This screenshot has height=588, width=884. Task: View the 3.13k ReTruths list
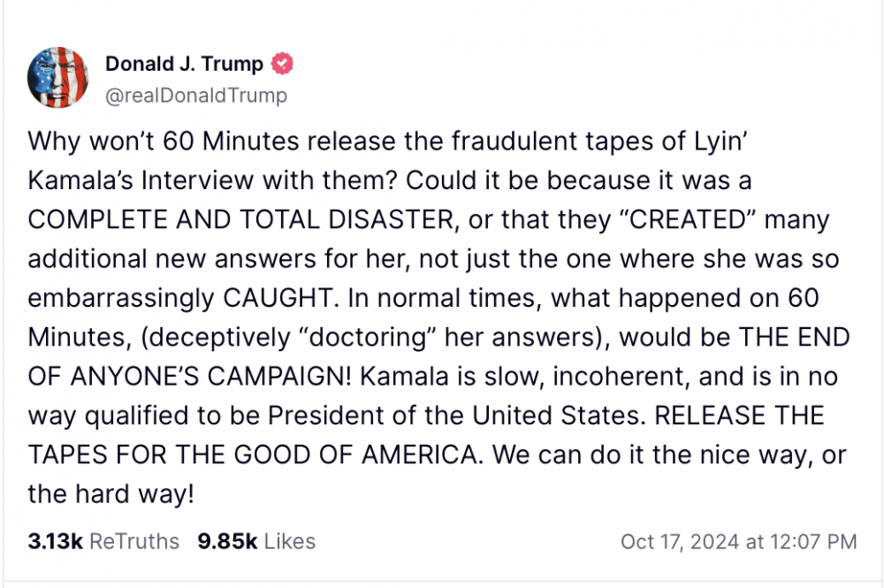(x=103, y=541)
